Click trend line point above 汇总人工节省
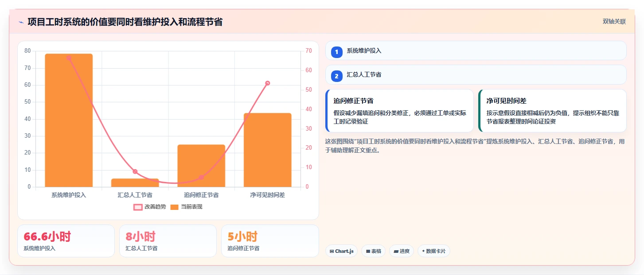Image resolution: width=644 pixels, height=275 pixels. (135, 171)
